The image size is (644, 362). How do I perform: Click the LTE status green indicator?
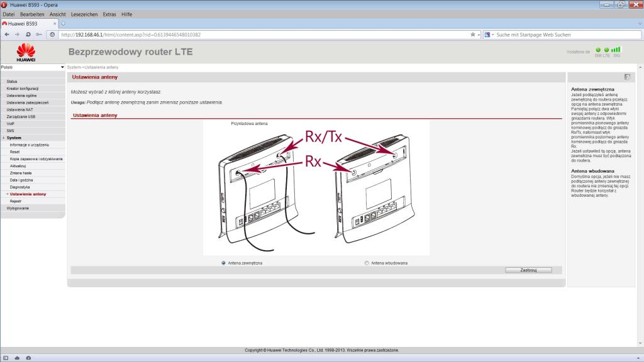tap(607, 50)
